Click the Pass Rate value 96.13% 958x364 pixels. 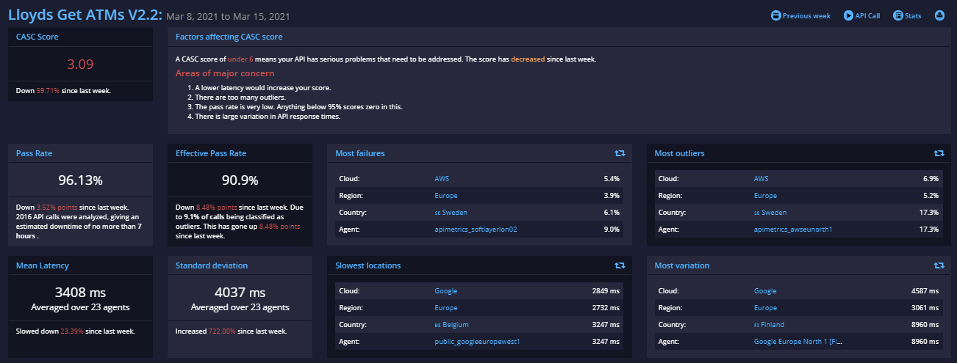[x=80, y=181]
